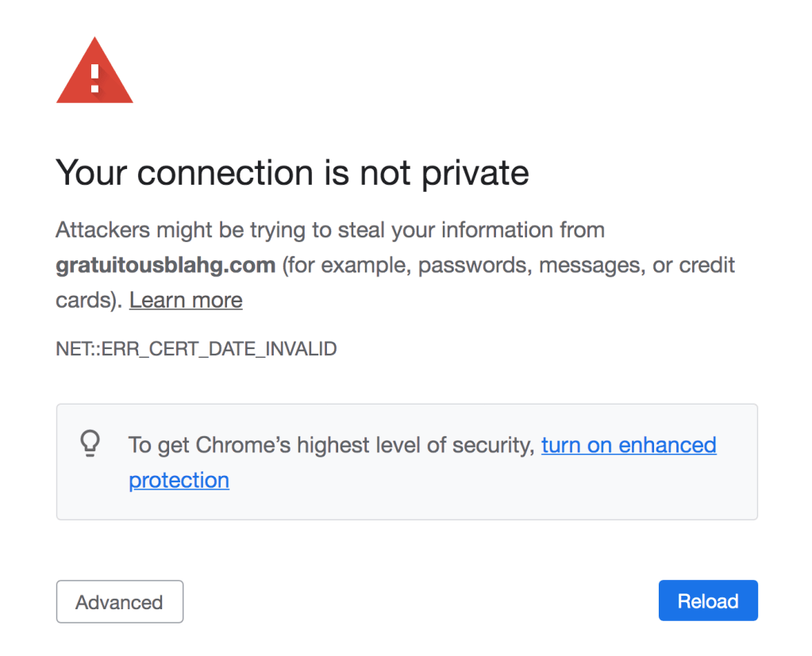Click the lightbulb tip icon

click(x=90, y=444)
